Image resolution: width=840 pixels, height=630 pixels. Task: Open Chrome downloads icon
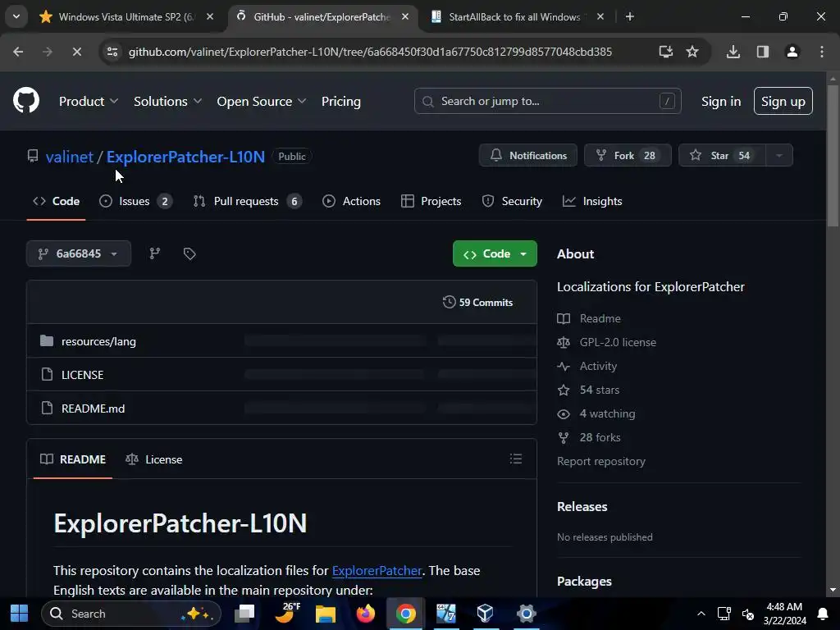(x=733, y=52)
